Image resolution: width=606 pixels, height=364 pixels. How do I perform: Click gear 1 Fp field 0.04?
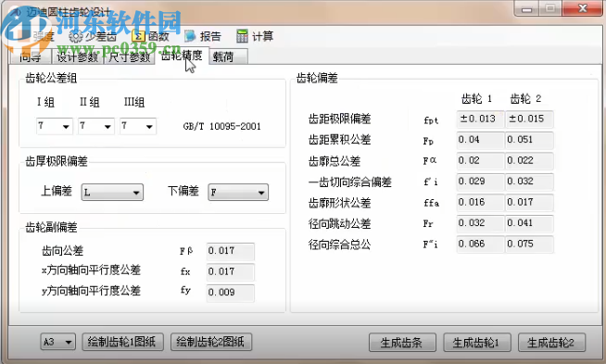pyautogui.click(x=480, y=140)
